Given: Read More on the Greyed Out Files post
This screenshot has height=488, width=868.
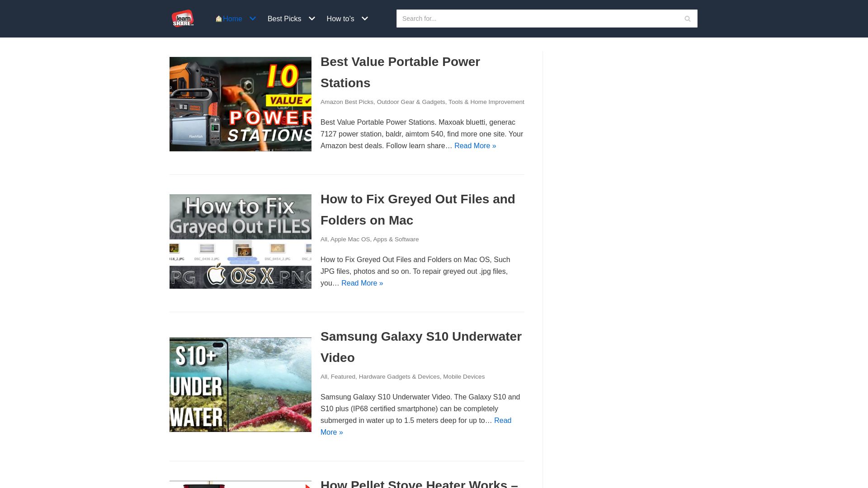Looking at the screenshot, I should [x=362, y=283].
